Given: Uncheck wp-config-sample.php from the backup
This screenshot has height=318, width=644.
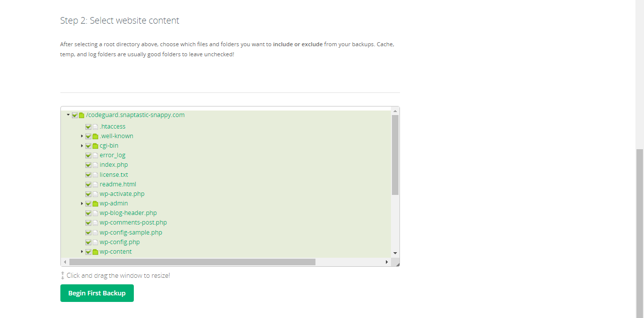Looking at the screenshot, I should (89, 232).
